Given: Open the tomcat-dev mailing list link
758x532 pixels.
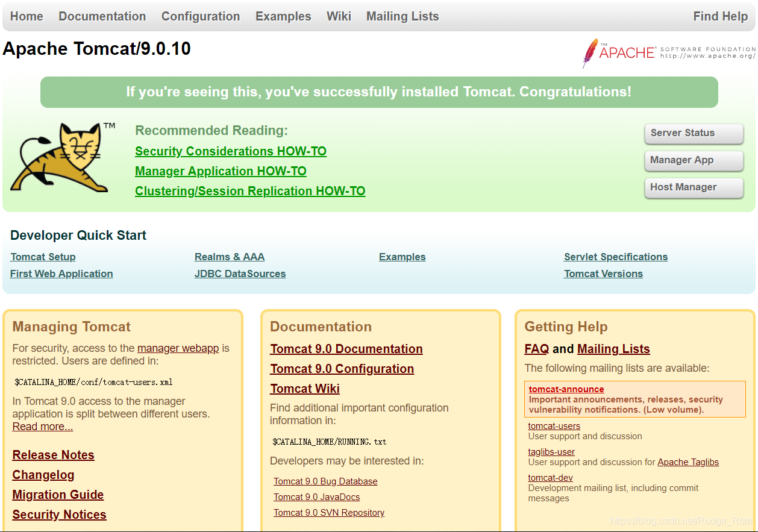Looking at the screenshot, I should coord(550,478).
